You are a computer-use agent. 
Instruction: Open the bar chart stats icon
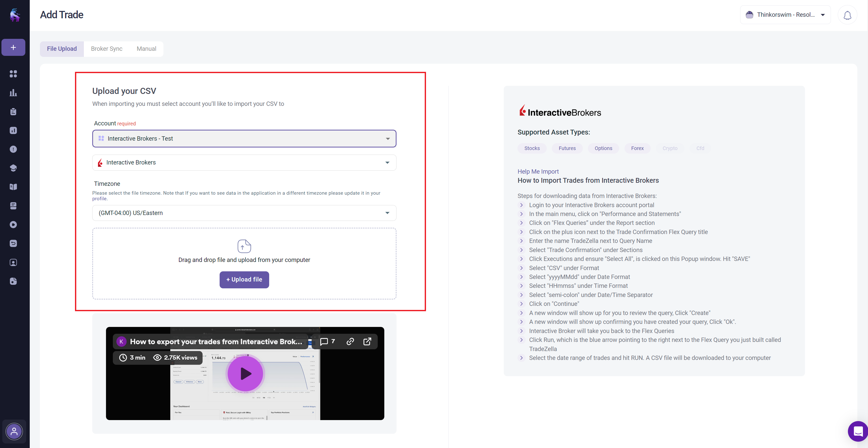tap(13, 93)
